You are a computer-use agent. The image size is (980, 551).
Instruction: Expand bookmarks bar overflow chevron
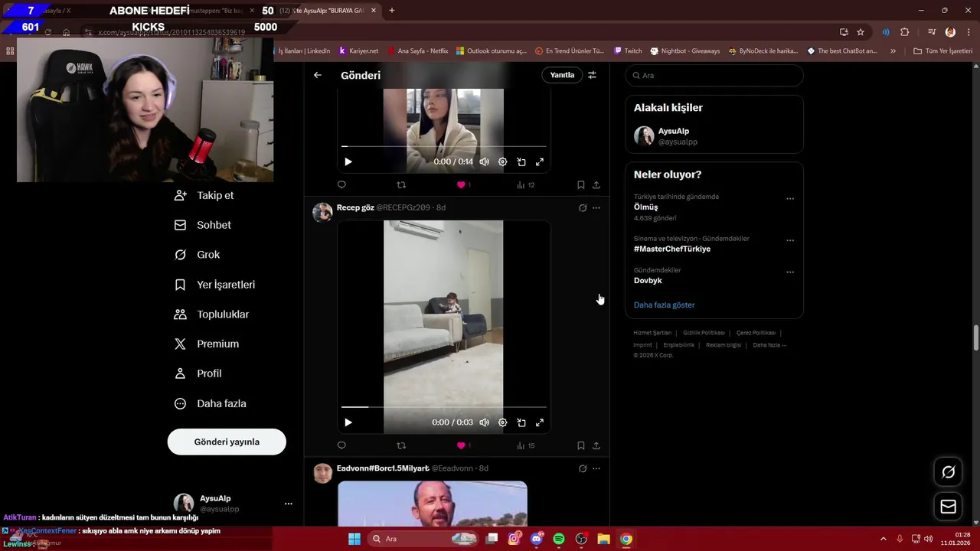point(893,51)
